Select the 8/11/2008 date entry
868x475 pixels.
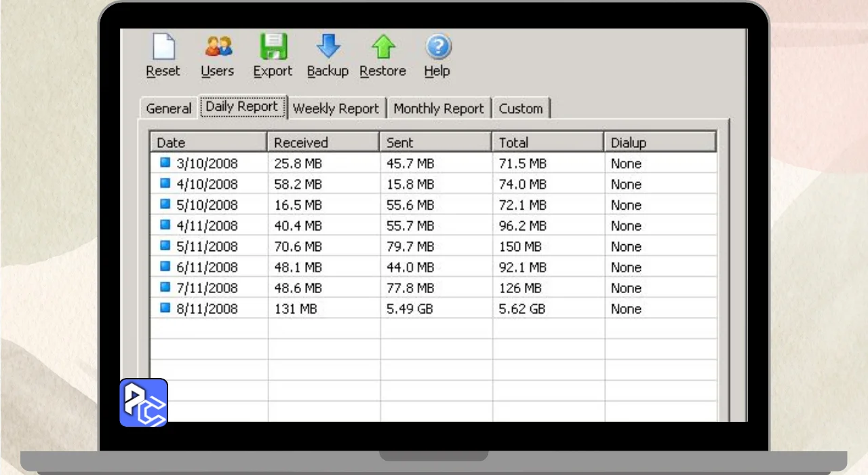[207, 309]
